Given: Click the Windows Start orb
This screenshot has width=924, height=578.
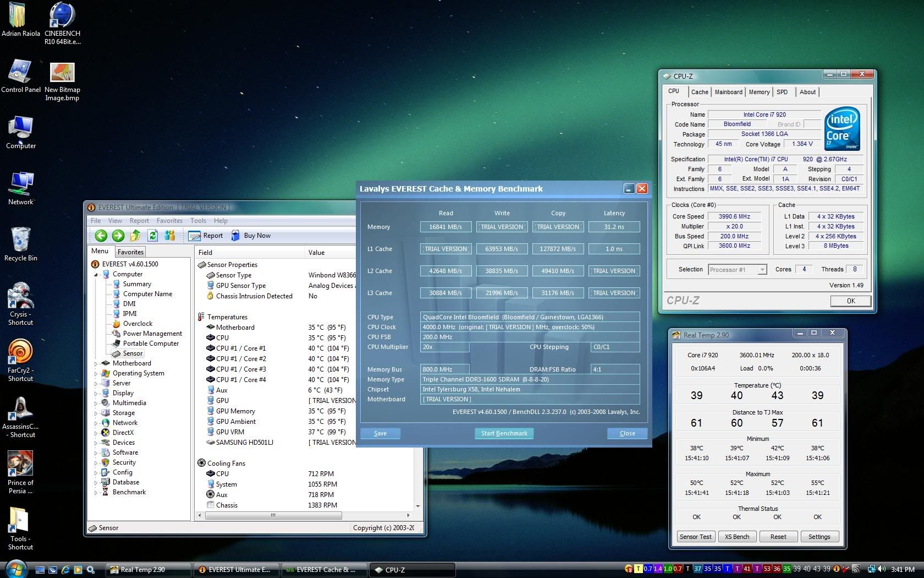Looking at the screenshot, I should [x=15, y=569].
